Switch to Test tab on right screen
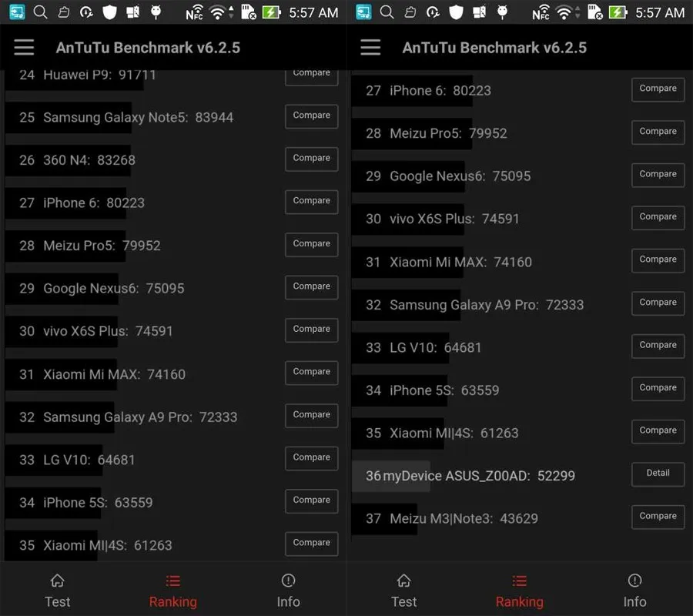 pos(404,601)
